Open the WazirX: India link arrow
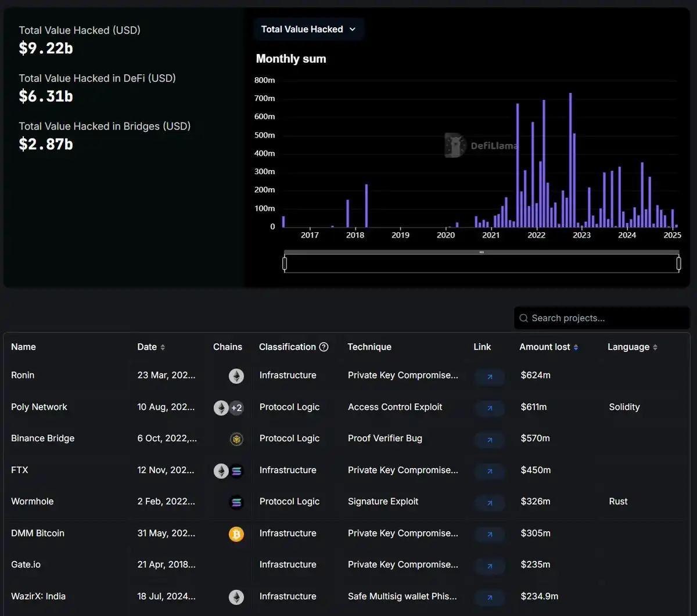Viewport: 697px width, 616px height. click(490, 597)
